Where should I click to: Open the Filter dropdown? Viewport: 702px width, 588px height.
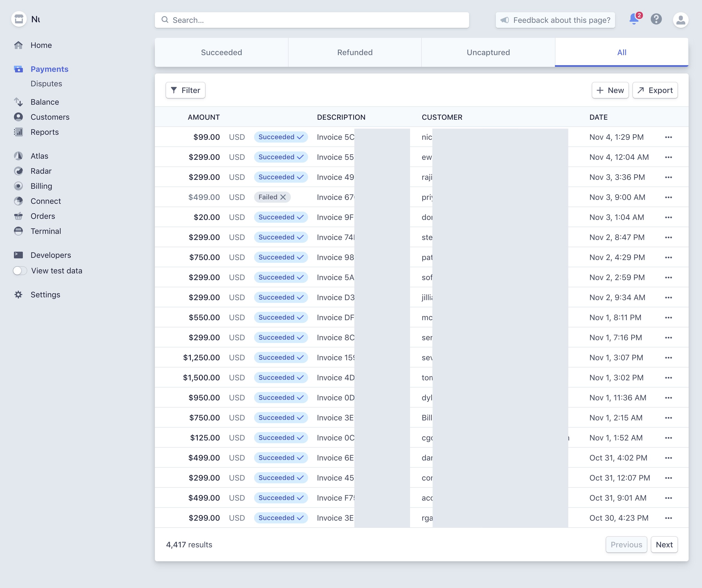(186, 90)
